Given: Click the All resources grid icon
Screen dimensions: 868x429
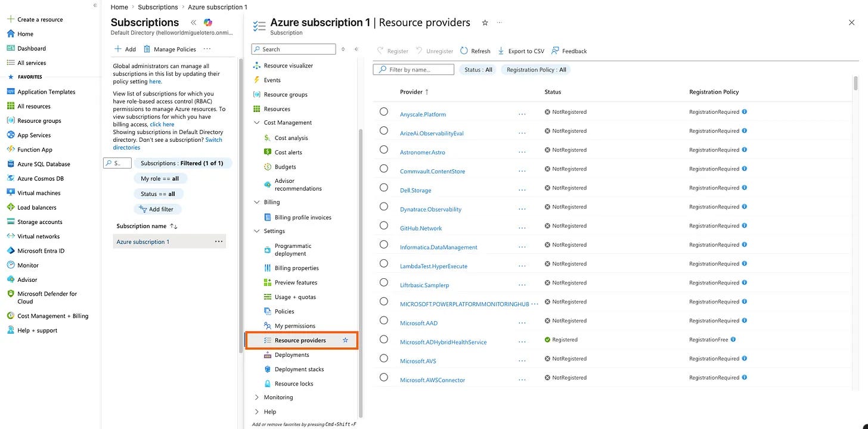Looking at the screenshot, I should point(10,106).
